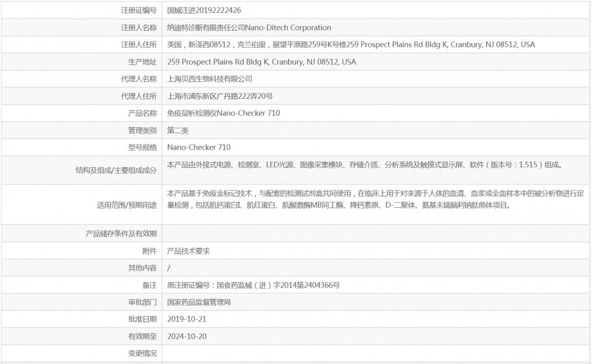
Task: Click the 代理人住所 row label
Action: 139,96
